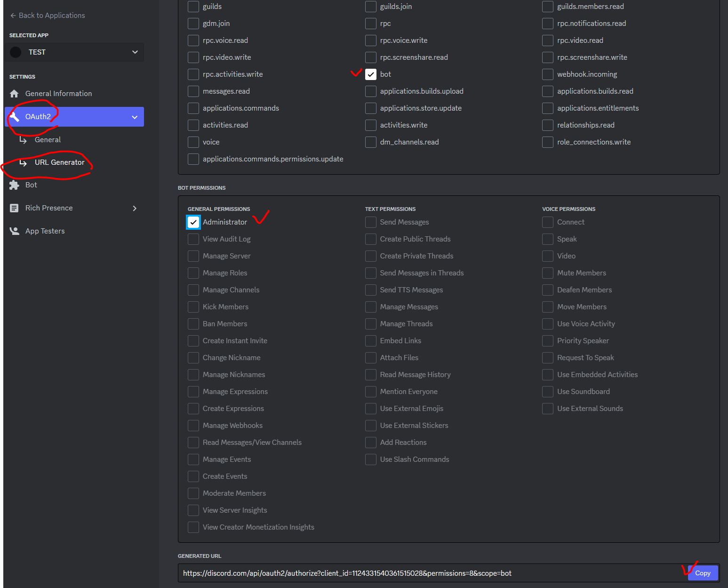Image resolution: width=728 pixels, height=588 pixels.
Task: Click the TEST app avatar icon
Action: coord(16,52)
